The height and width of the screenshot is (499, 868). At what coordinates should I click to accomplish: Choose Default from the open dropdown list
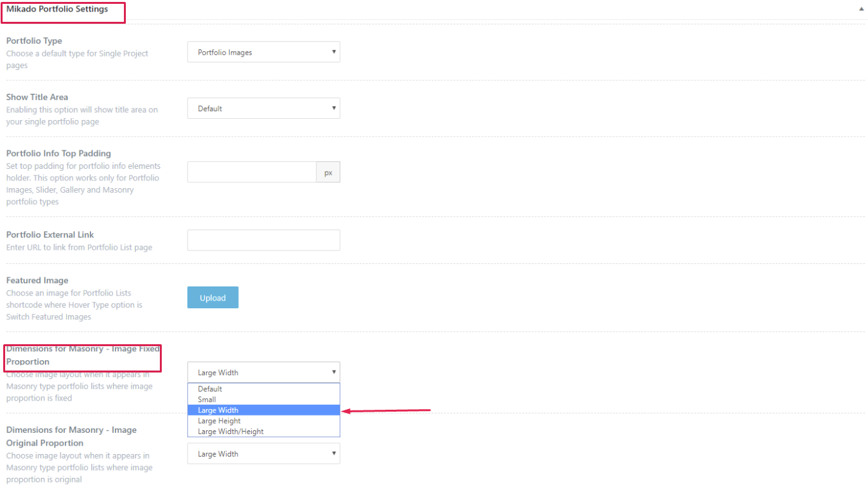click(x=210, y=389)
